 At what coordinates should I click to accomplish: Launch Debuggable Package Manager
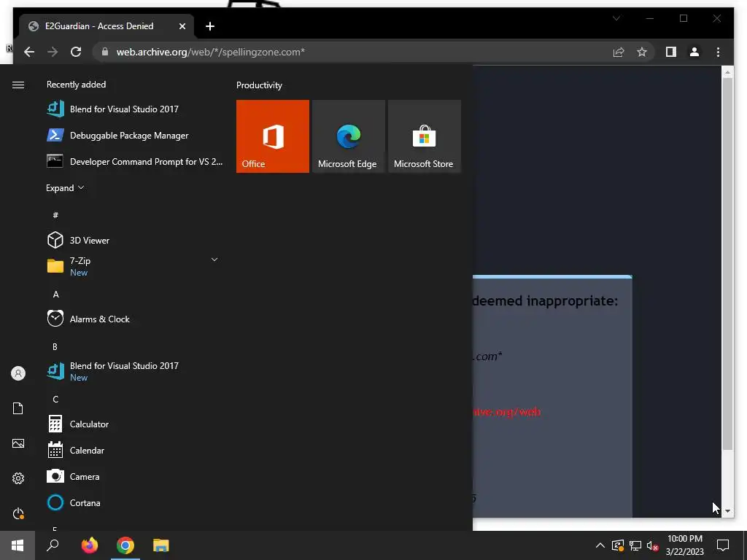[135, 135]
